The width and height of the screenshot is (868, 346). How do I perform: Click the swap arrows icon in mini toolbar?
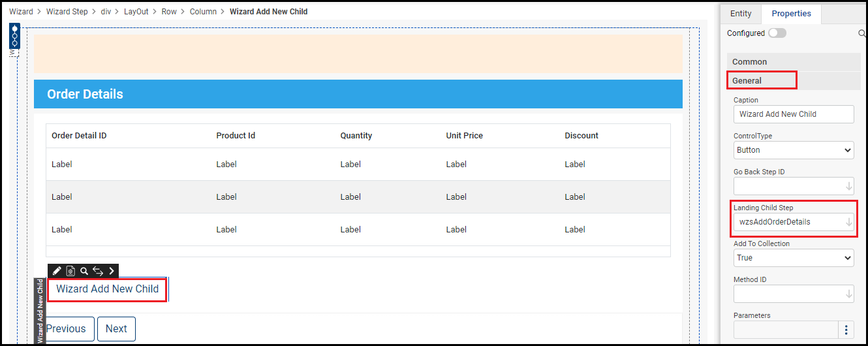coord(98,271)
